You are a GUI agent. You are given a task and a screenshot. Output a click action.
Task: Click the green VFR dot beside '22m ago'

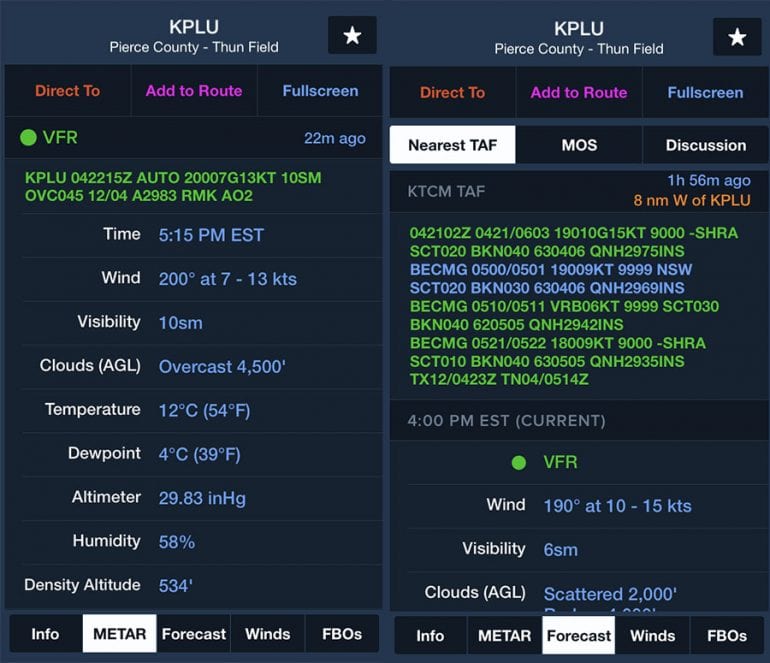click(x=28, y=138)
